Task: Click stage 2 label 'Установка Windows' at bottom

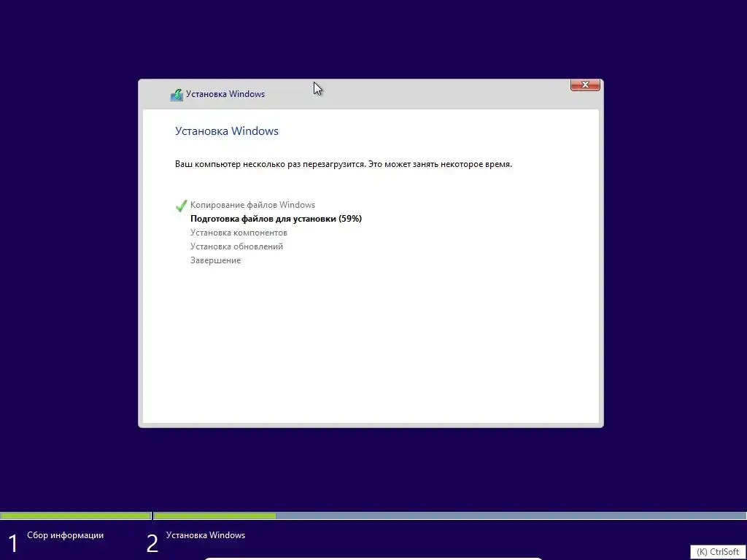Action: [x=206, y=534]
